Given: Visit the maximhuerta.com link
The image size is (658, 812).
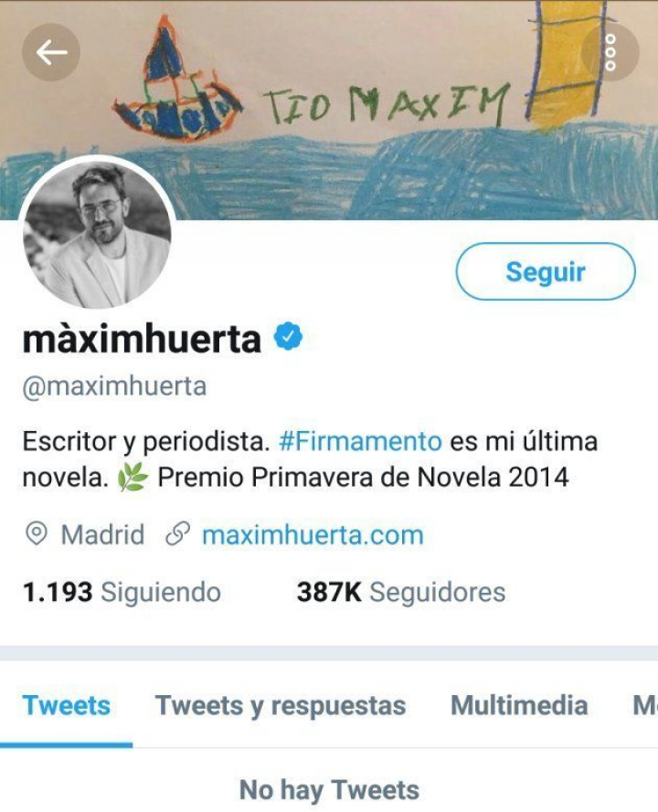Looking at the screenshot, I should click(x=313, y=534).
